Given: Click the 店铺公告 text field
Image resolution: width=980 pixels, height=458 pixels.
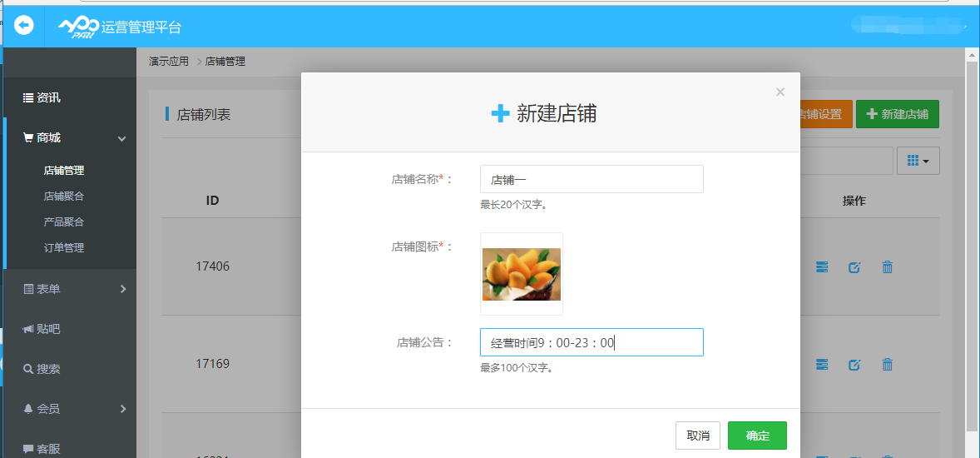Looking at the screenshot, I should [x=591, y=342].
